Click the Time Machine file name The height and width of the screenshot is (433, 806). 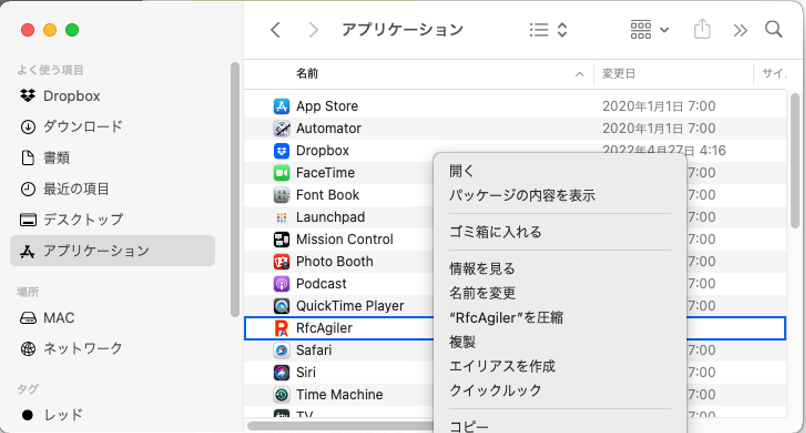339,394
